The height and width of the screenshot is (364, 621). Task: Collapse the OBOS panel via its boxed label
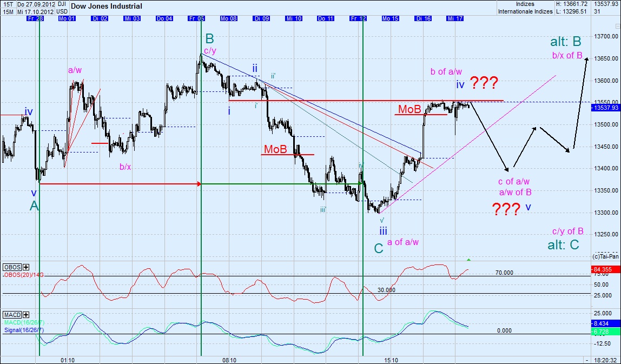click(x=12, y=267)
